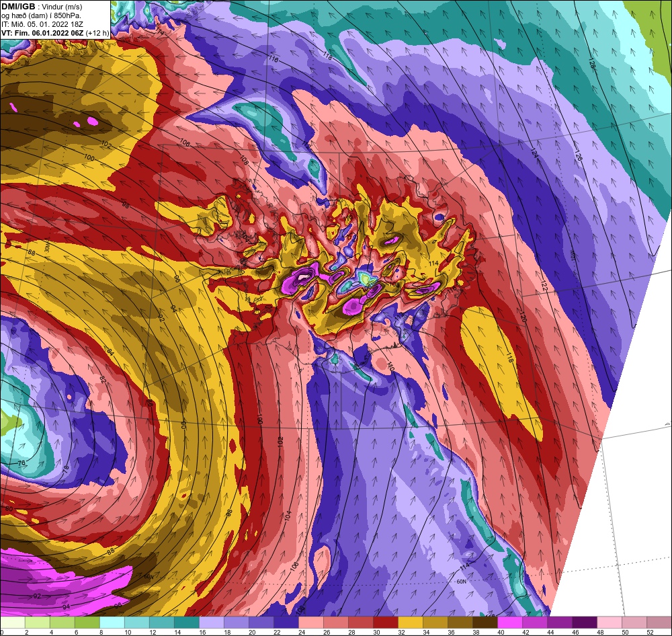This screenshot has width=672, height=636.
Task: Select the 26–28 m/s salmon legend swatch
Action: point(336,623)
